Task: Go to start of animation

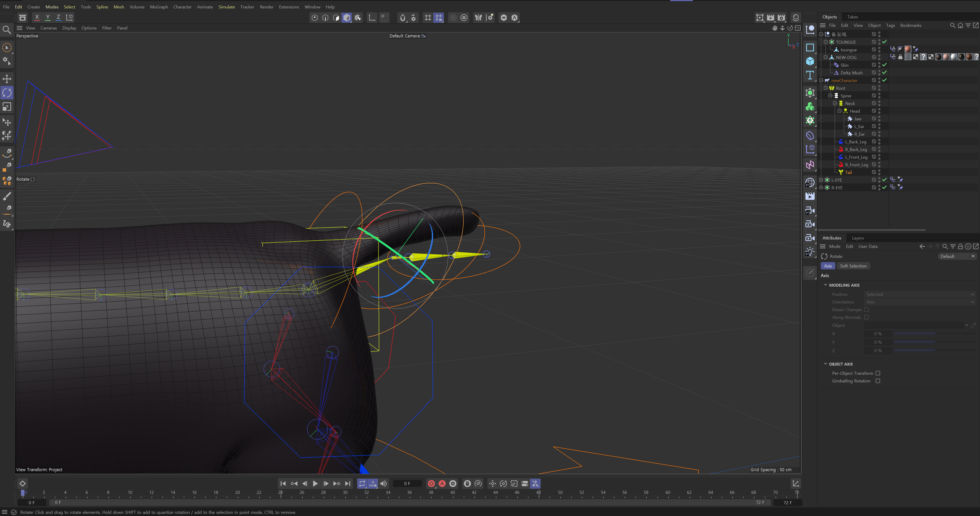Action: tap(283, 483)
